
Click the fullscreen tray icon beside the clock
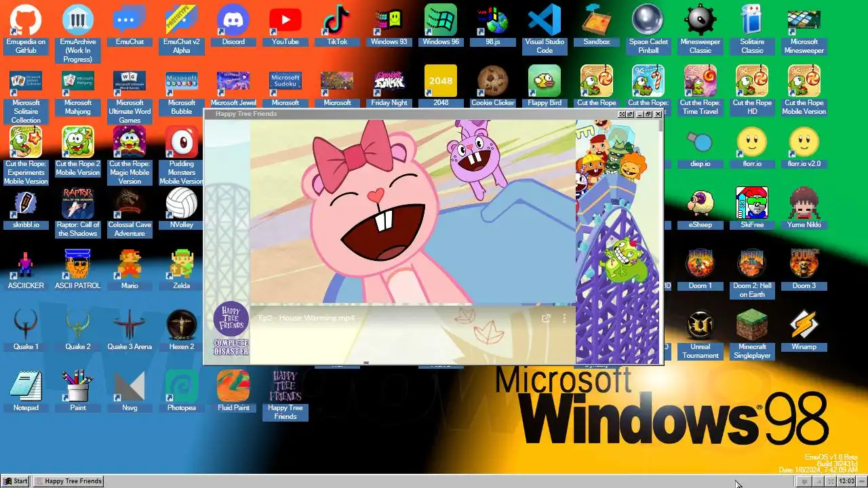point(831,481)
